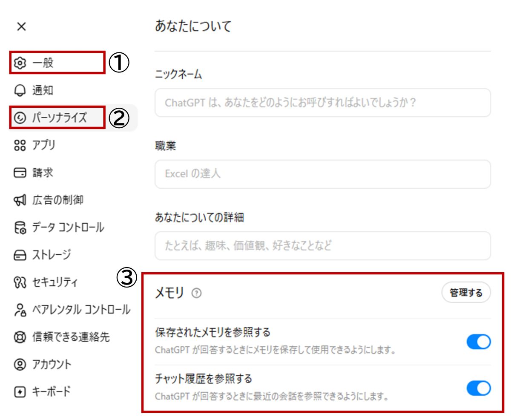
Task: Focus the ニックネーム input field
Action: click(323, 103)
